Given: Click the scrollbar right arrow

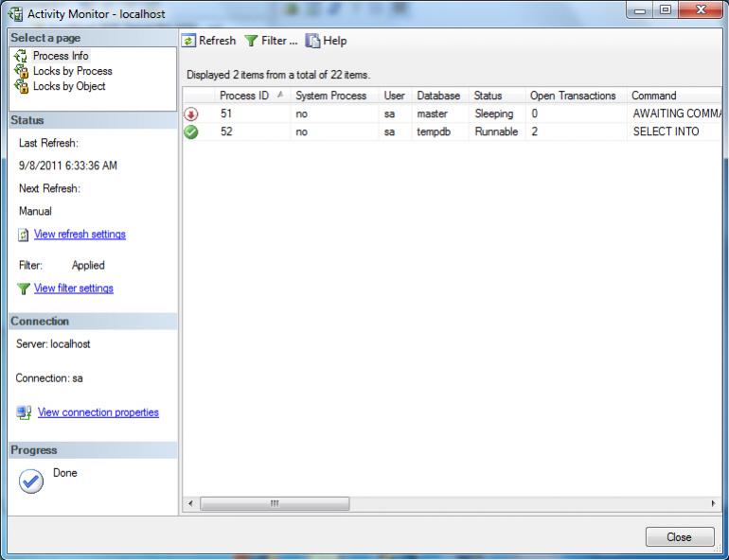Looking at the screenshot, I should (713, 504).
